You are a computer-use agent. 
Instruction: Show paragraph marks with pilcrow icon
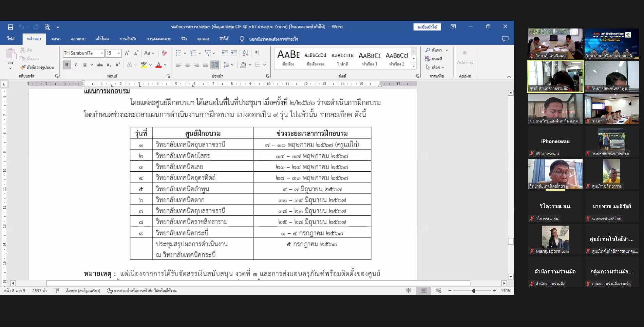click(257, 53)
